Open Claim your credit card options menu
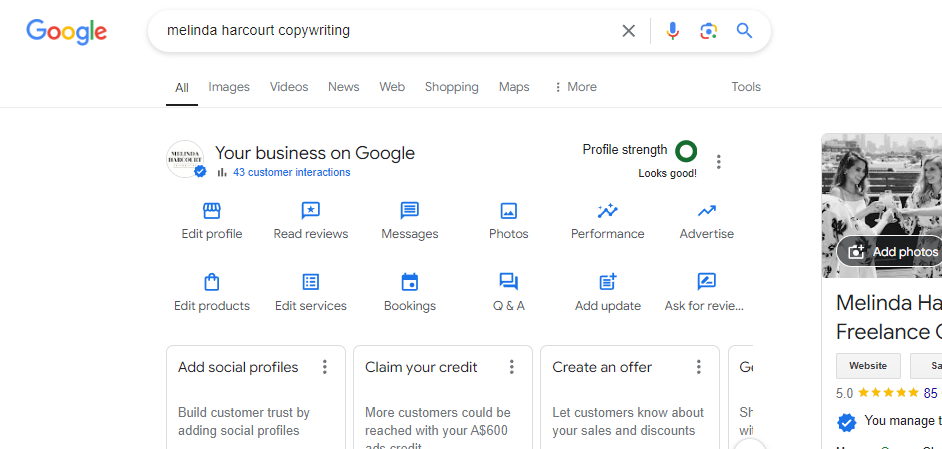Viewport: 942px width, 449px height. [512, 367]
